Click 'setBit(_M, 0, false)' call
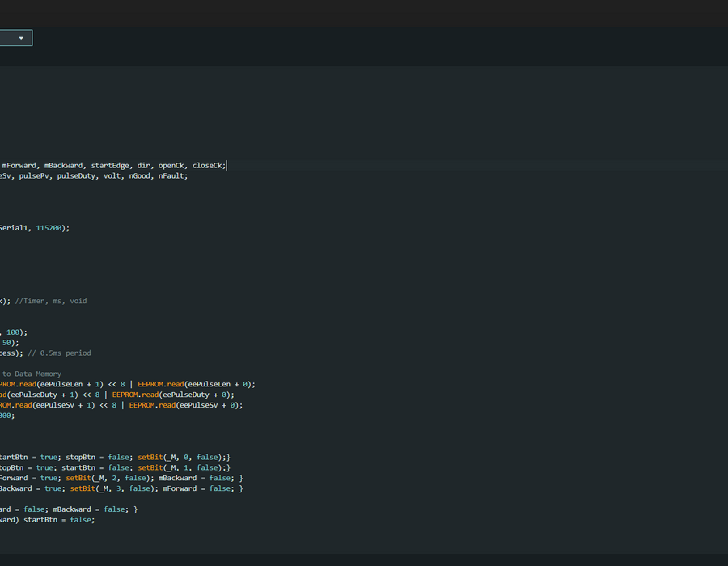 [180, 458]
